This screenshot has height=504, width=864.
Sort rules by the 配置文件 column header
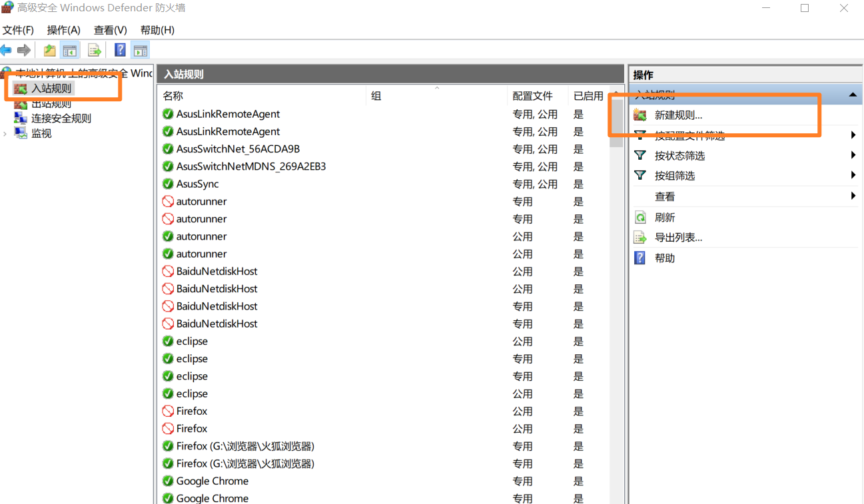pyautogui.click(x=538, y=96)
